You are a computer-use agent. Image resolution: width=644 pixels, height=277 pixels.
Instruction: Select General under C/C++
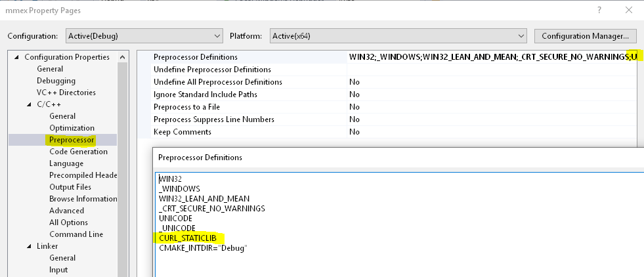coord(62,116)
